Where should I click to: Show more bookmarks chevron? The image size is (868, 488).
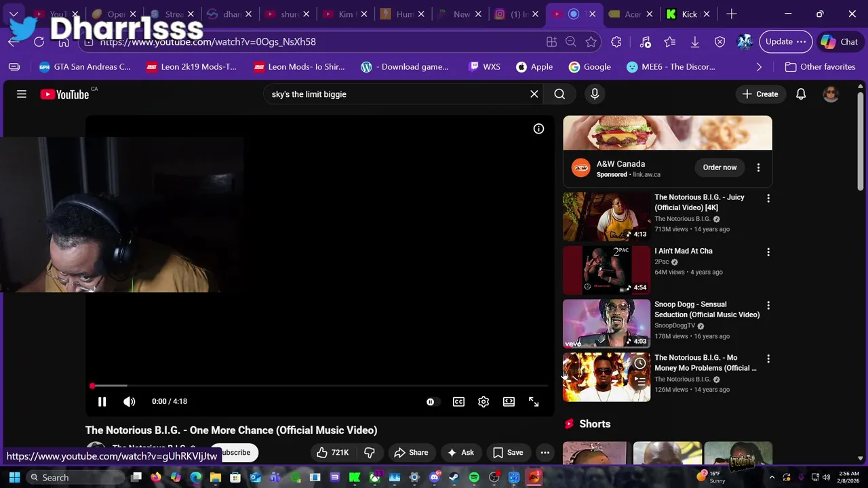point(759,66)
